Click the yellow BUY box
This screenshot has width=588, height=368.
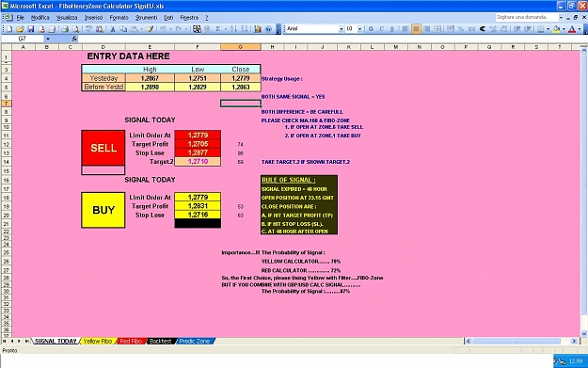(103, 210)
